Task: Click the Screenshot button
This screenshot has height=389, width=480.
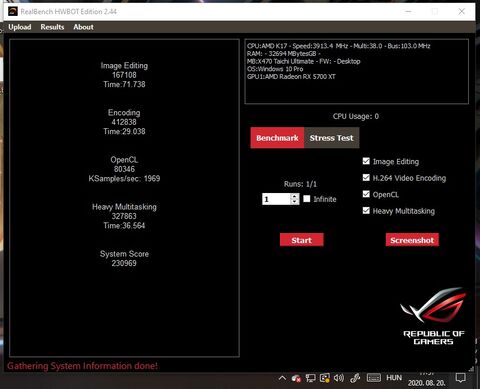Action: tap(412, 240)
